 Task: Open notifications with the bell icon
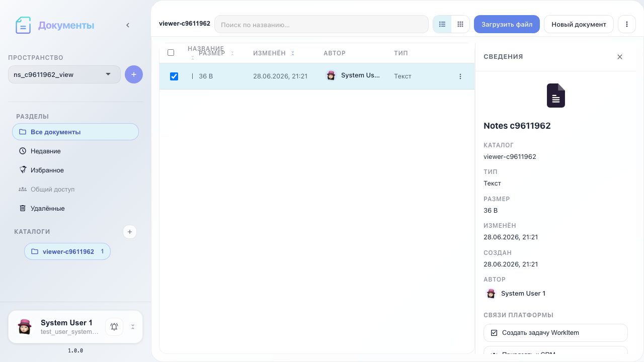point(114,327)
